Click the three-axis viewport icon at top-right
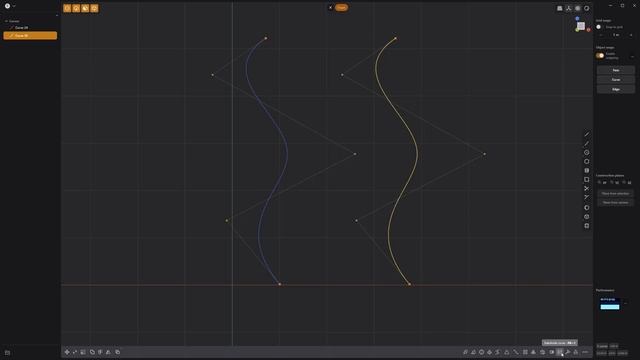 pyautogui.click(x=569, y=8)
